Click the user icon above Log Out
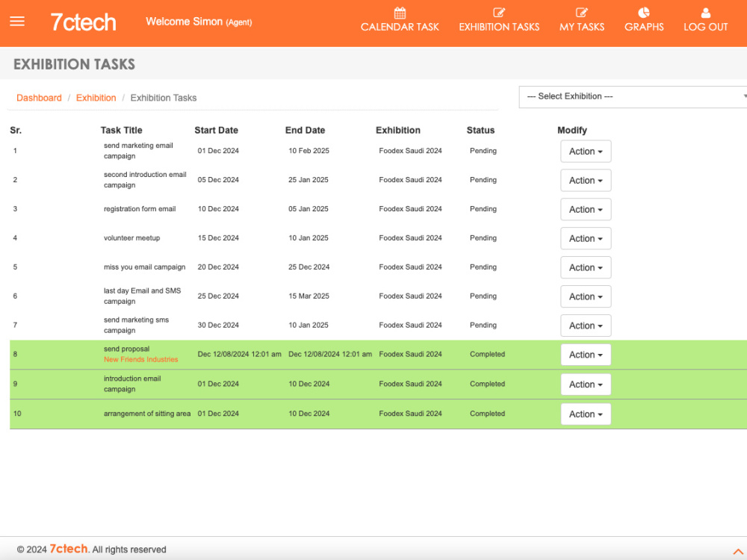 pyautogui.click(x=706, y=13)
